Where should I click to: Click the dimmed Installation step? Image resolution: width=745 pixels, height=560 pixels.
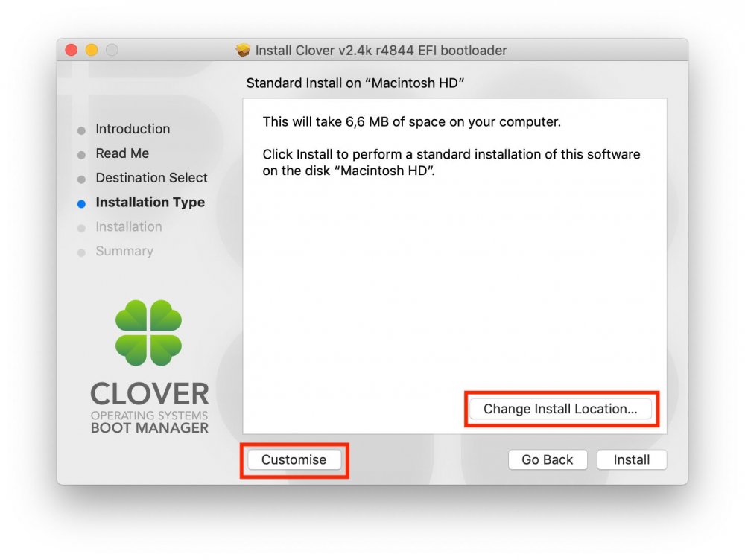tap(129, 226)
